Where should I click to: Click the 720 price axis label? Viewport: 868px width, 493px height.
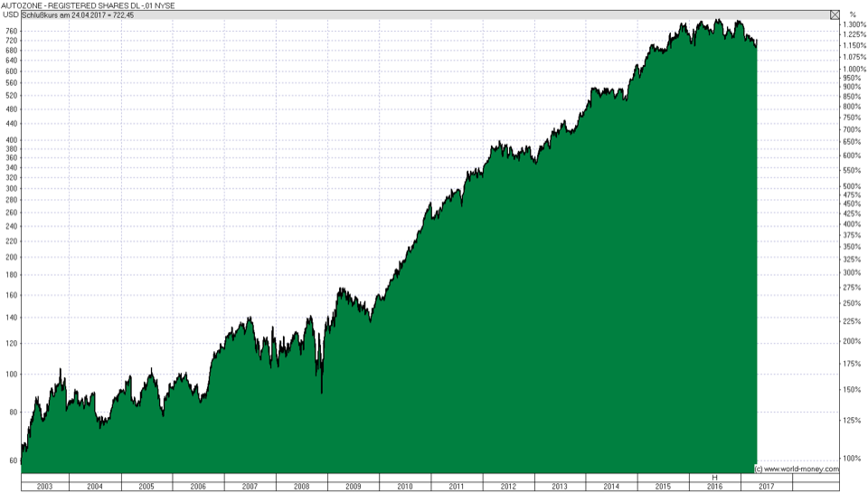point(12,41)
